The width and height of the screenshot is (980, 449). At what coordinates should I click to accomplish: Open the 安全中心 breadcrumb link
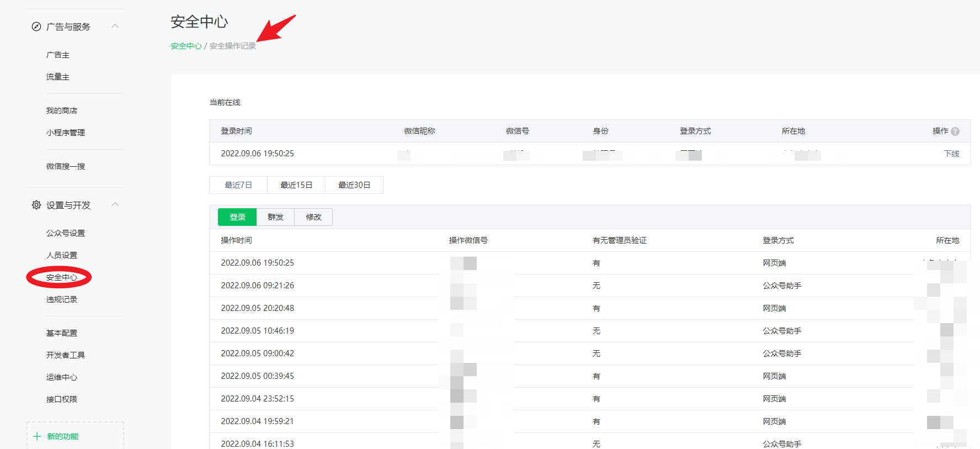186,46
